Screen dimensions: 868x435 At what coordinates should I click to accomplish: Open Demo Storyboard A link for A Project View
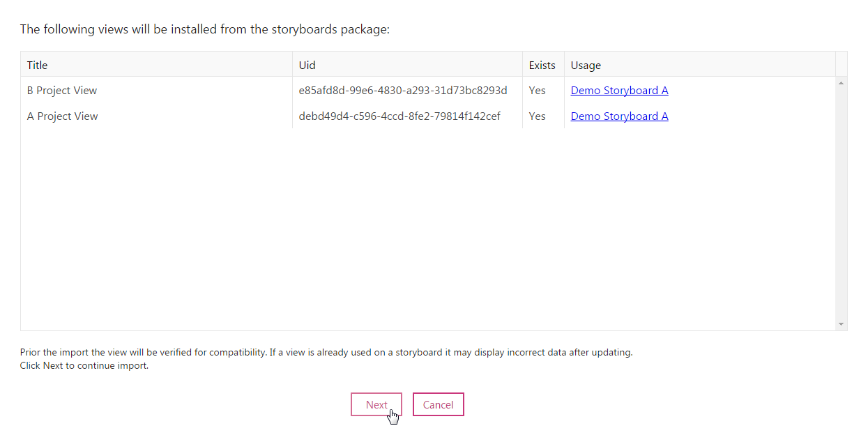tap(619, 116)
